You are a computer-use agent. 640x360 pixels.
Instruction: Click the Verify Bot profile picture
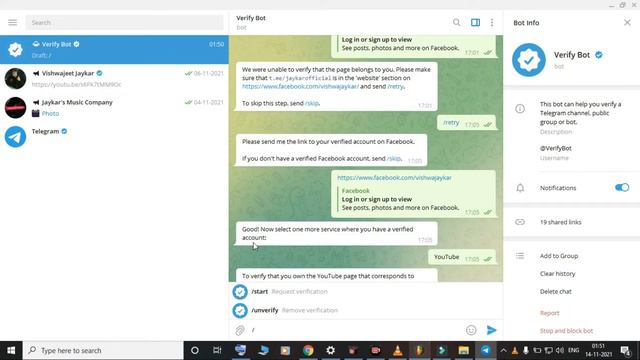pyautogui.click(x=529, y=60)
